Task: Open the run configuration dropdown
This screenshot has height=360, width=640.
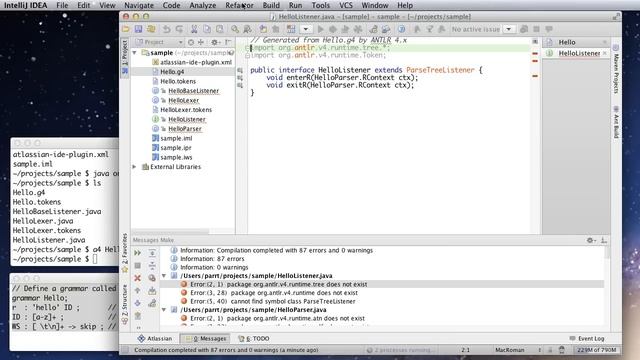Action: coord(306,29)
